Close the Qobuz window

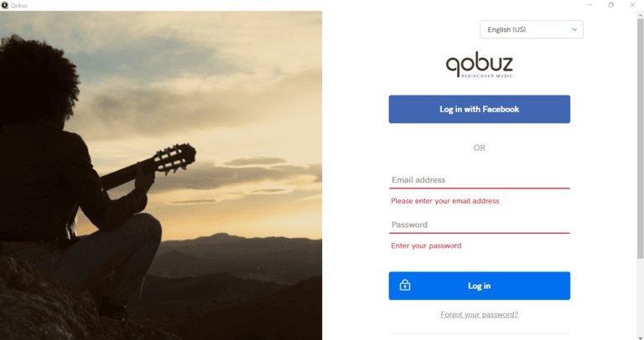pos(632,5)
